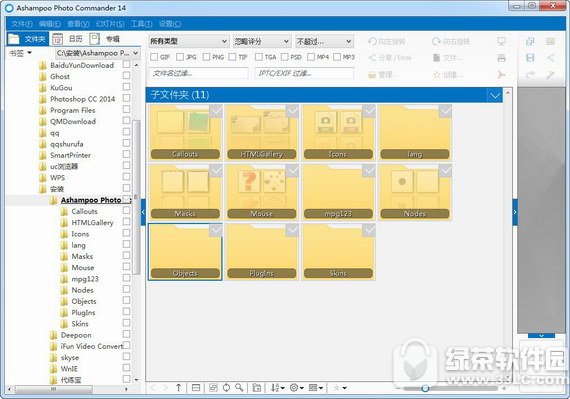This screenshot has width=570, height=399.
Task: Click the 文件名过滤 filename filter field
Action: pos(198,73)
